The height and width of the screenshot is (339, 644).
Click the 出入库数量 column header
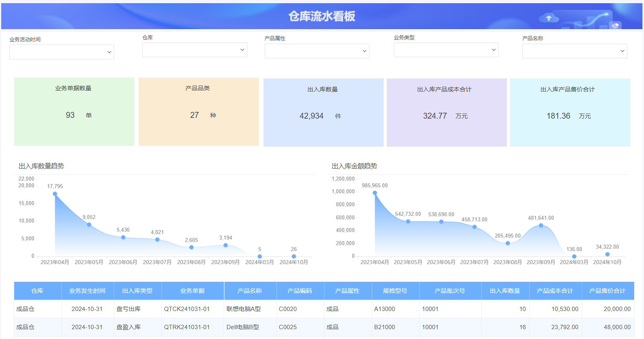[505, 291]
